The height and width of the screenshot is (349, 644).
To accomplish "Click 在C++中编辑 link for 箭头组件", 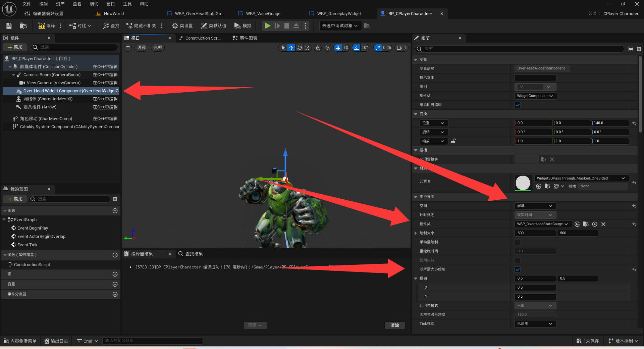I will click(105, 107).
